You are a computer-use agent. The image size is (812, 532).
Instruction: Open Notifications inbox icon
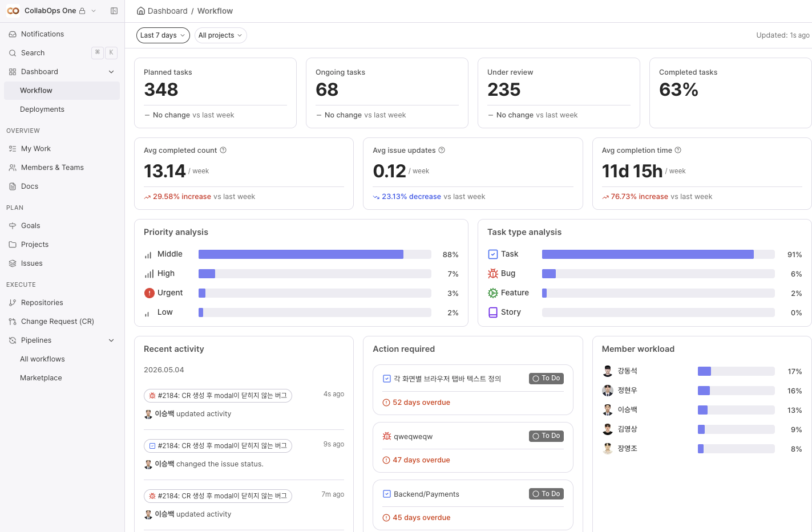pos(13,34)
